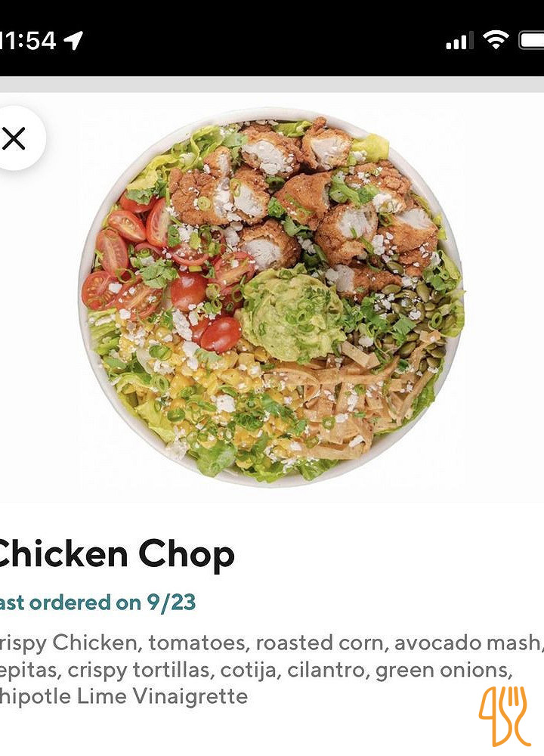Viewport: 544px width, 756px height.
Task: Close the Chicken Chop item sheet
Action: [14, 138]
